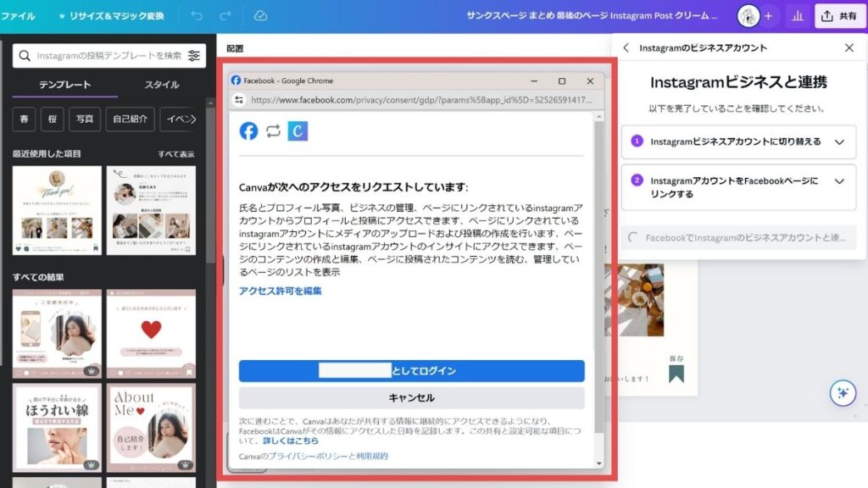The image size is (868, 488).
Task: Select the About Me template thumbnail
Action: [x=151, y=428]
